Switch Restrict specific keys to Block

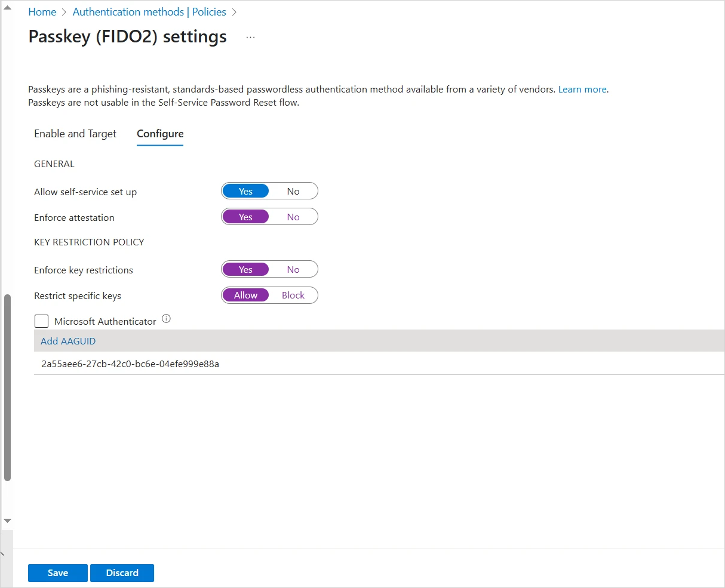293,295
